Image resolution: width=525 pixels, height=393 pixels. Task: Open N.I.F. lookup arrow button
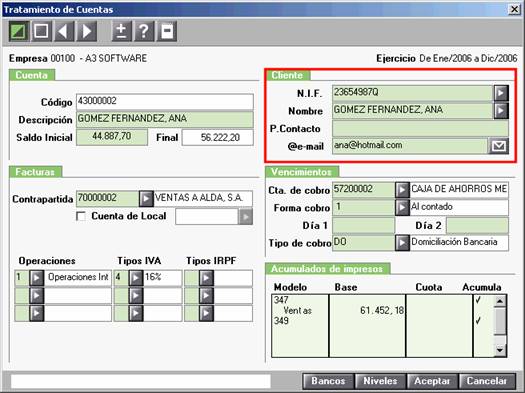(501, 93)
